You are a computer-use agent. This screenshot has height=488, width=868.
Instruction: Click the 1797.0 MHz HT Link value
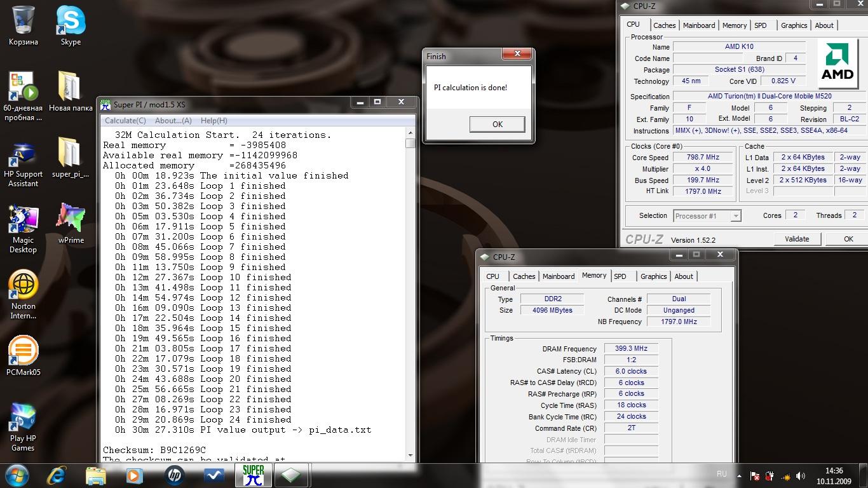702,191
